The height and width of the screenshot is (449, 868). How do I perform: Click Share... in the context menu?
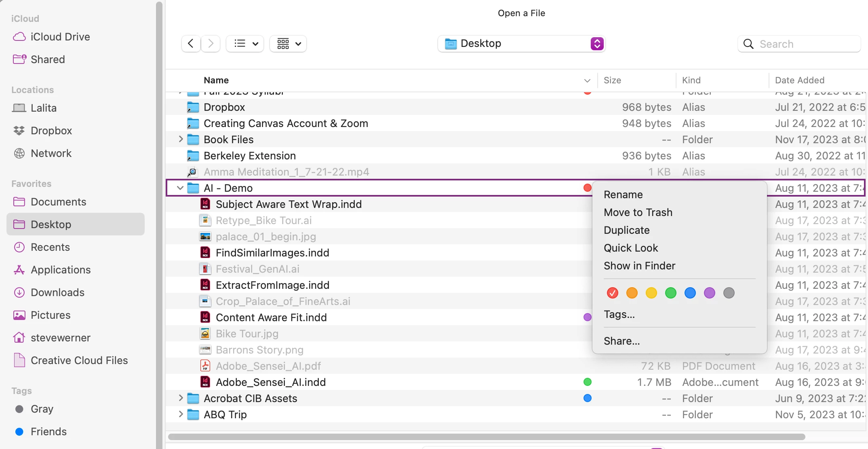point(622,341)
